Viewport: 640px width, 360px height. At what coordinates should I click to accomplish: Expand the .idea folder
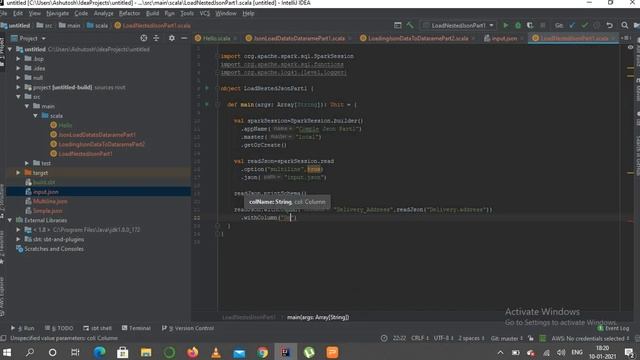point(18,68)
